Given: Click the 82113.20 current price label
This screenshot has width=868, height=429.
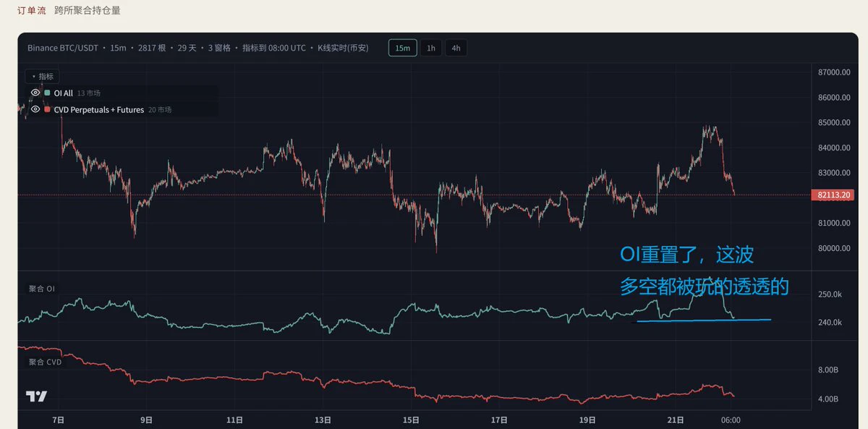Looking at the screenshot, I should tap(833, 195).
